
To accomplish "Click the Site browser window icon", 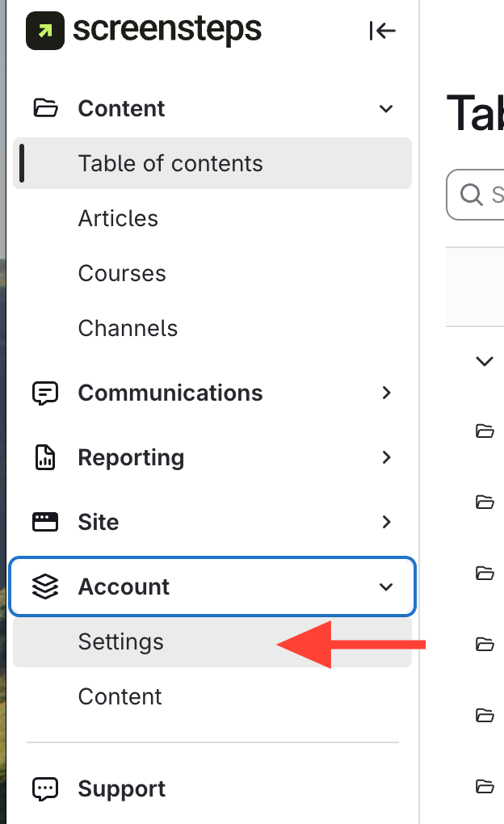I will tap(45, 522).
